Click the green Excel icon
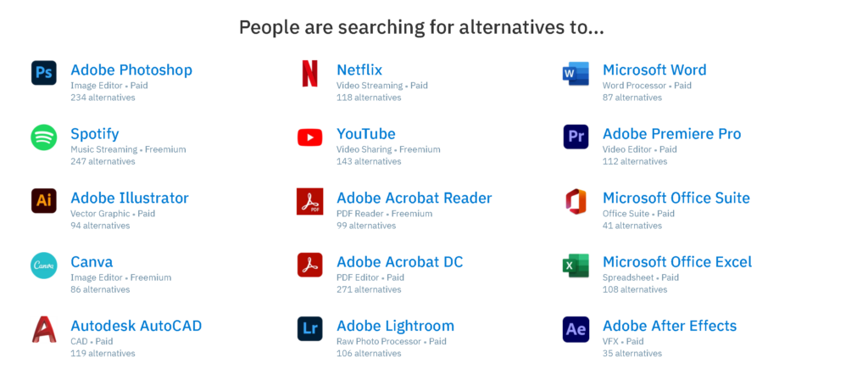The width and height of the screenshot is (868, 386). coord(576,266)
